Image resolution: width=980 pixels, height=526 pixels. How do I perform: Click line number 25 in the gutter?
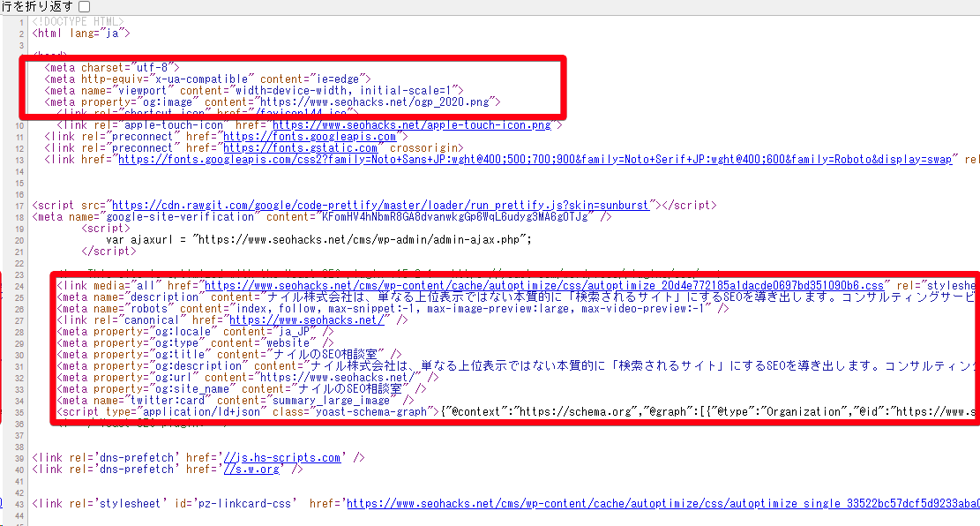(x=19, y=297)
